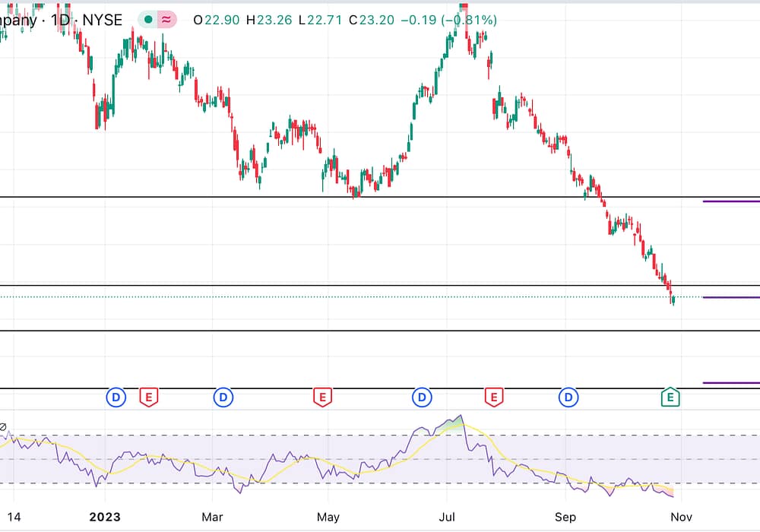Image resolution: width=760 pixels, height=532 pixels.
Task: Click the red earnings E marker near May
Action: point(322,397)
